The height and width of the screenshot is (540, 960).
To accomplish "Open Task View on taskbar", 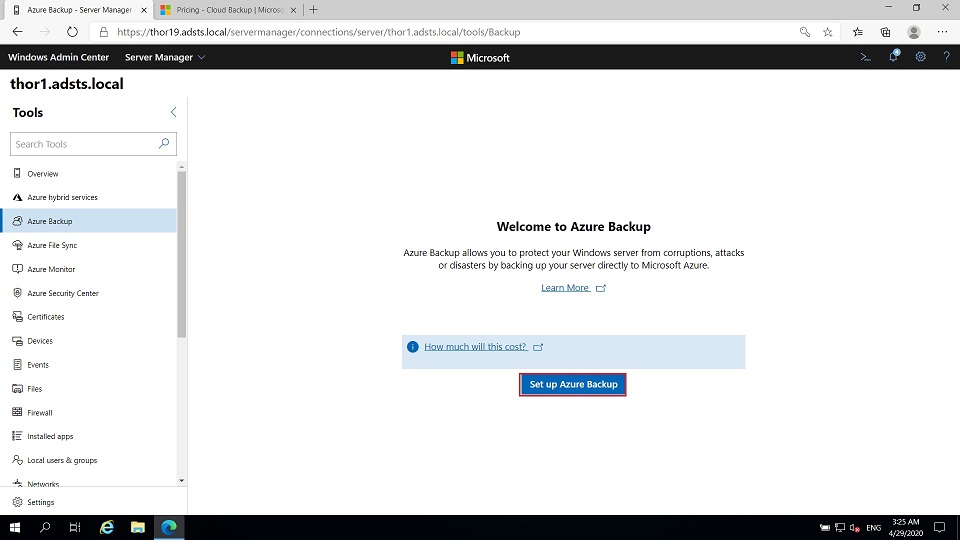I will (75, 527).
